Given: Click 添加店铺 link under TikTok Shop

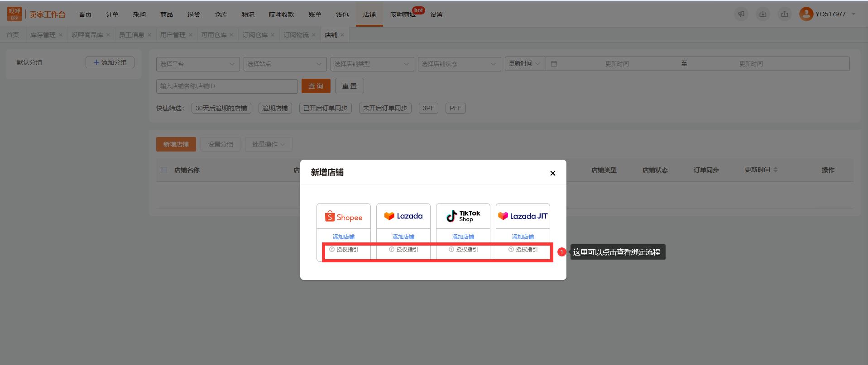Looking at the screenshot, I should pyautogui.click(x=463, y=237).
